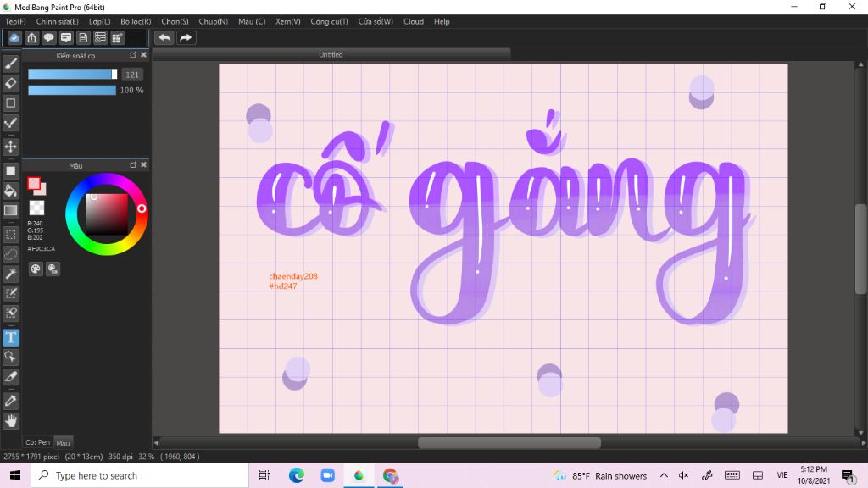Viewport: 868px width, 488px height.
Task: Click the share/export icon in toolbar
Action: [31, 37]
